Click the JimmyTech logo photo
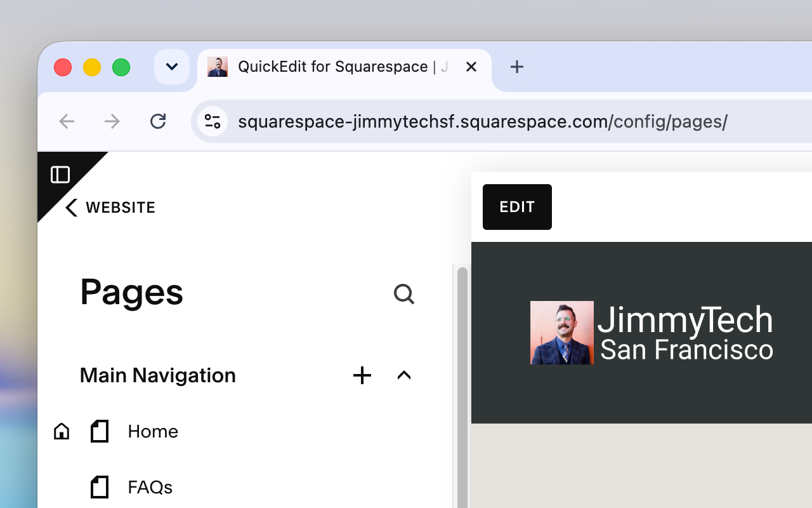 [562, 333]
